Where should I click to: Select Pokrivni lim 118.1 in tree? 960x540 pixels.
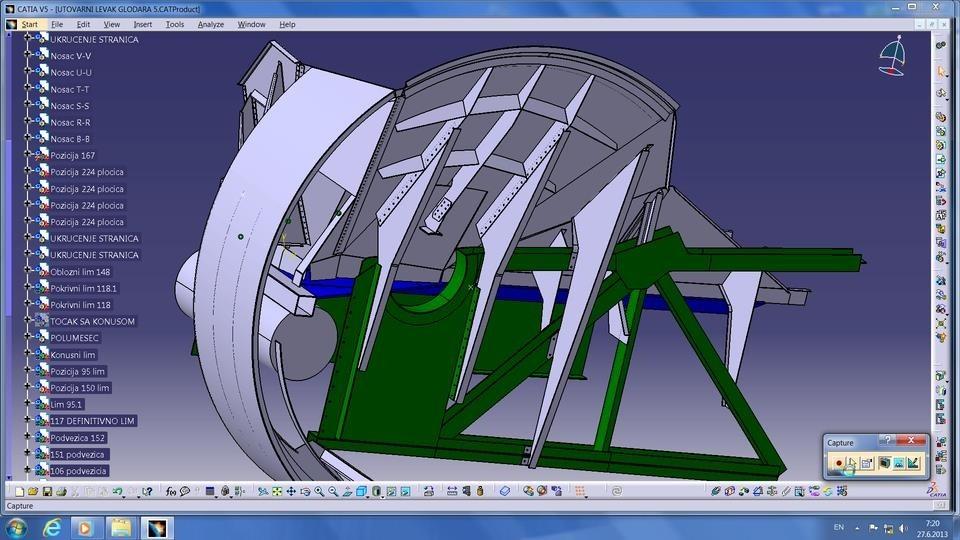83,288
